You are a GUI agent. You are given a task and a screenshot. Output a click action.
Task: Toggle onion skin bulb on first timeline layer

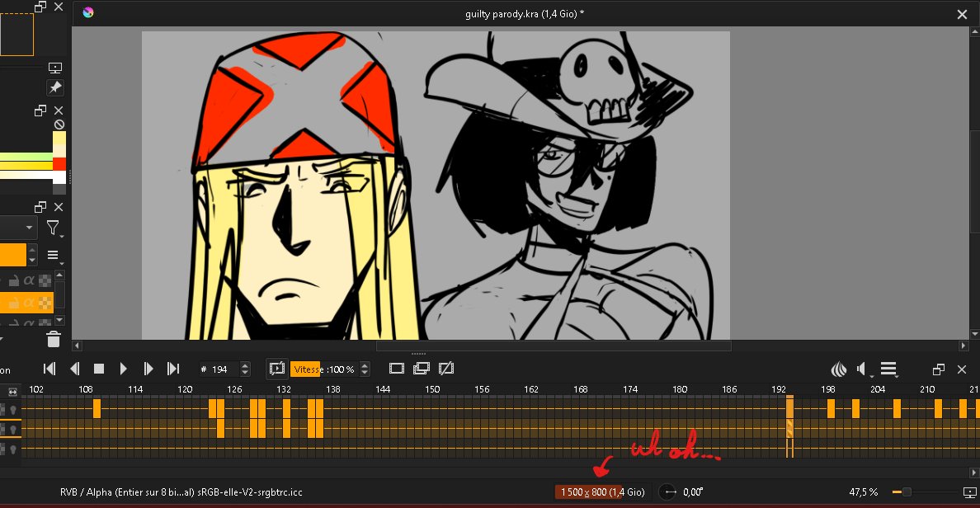pos(12,410)
